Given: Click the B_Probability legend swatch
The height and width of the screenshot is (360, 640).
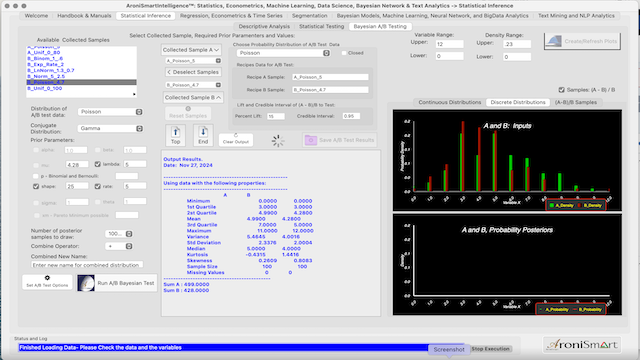Looking at the screenshot, I should point(575,309).
